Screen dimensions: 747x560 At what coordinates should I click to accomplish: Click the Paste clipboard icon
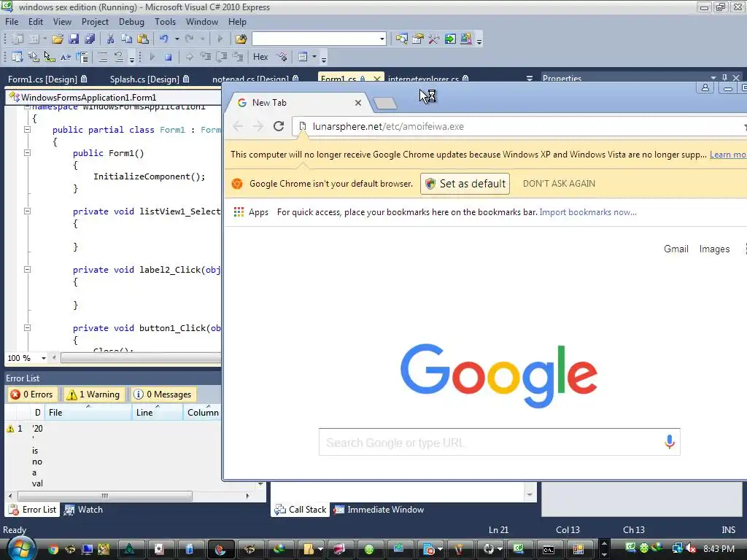142,39
